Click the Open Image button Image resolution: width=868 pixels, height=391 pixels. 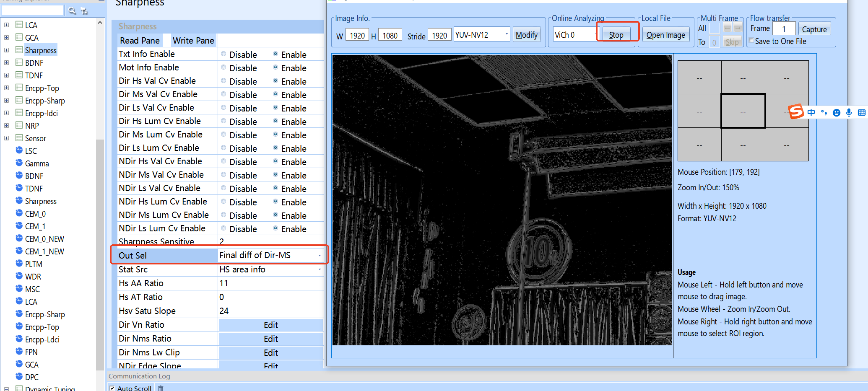point(665,35)
